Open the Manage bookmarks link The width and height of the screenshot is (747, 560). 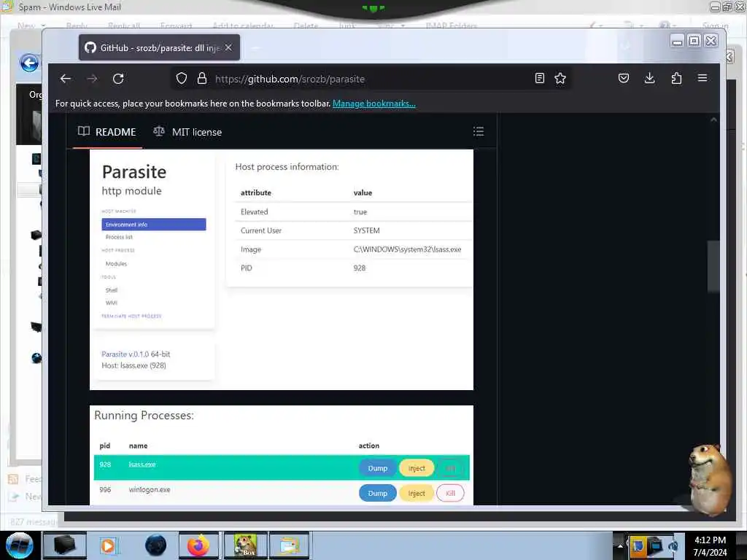coord(374,104)
